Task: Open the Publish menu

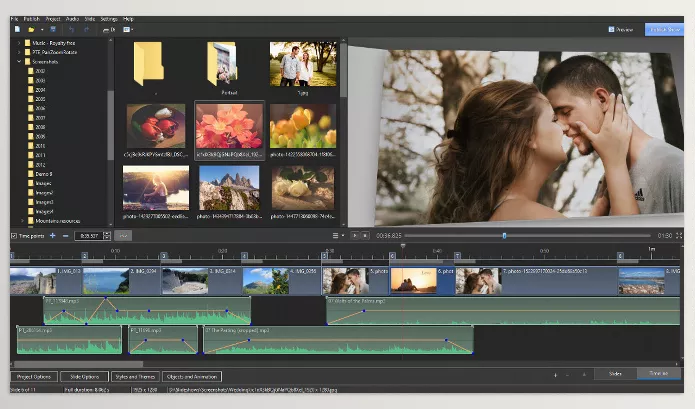Action: click(31, 19)
